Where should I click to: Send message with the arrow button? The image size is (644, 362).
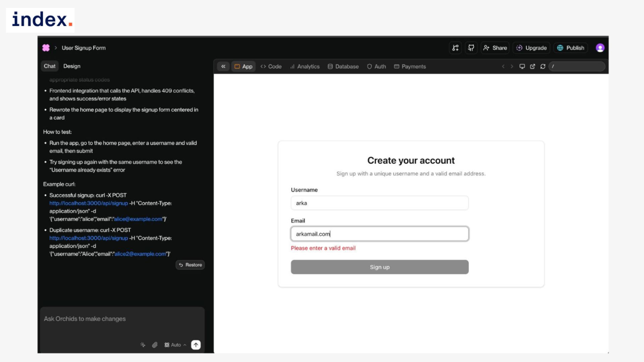click(x=196, y=345)
